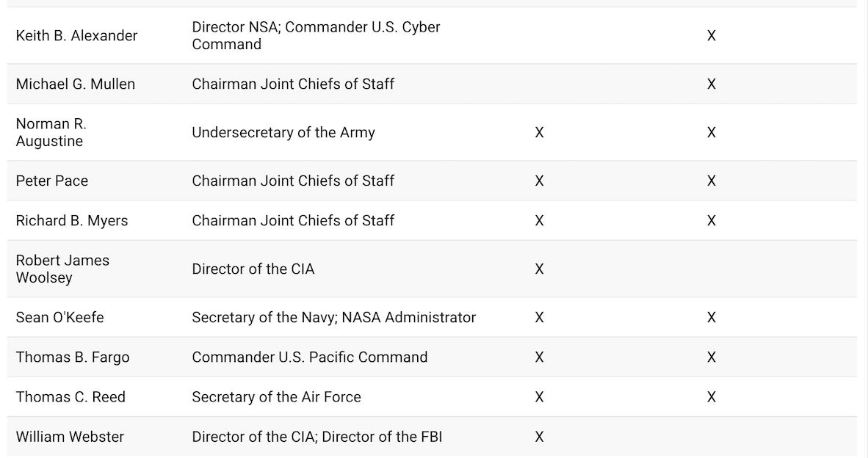The image size is (868, 458).
Task: Click the Secretary of the Air Force title
Action: tap(277, 397)
